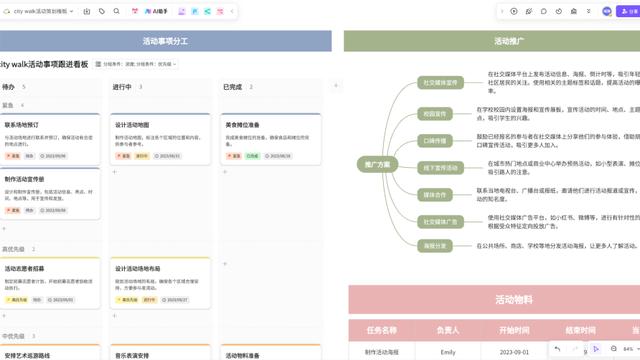Click the 进行中 column header
The width and height of the screenshot is (640, 360).
pyautogui.click(x=122, y=87)
